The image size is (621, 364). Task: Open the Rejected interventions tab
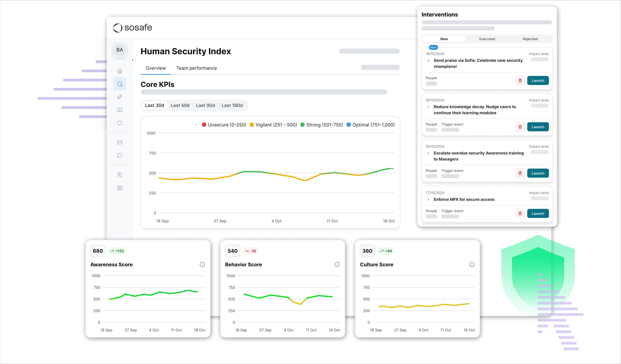coord(530,39)
